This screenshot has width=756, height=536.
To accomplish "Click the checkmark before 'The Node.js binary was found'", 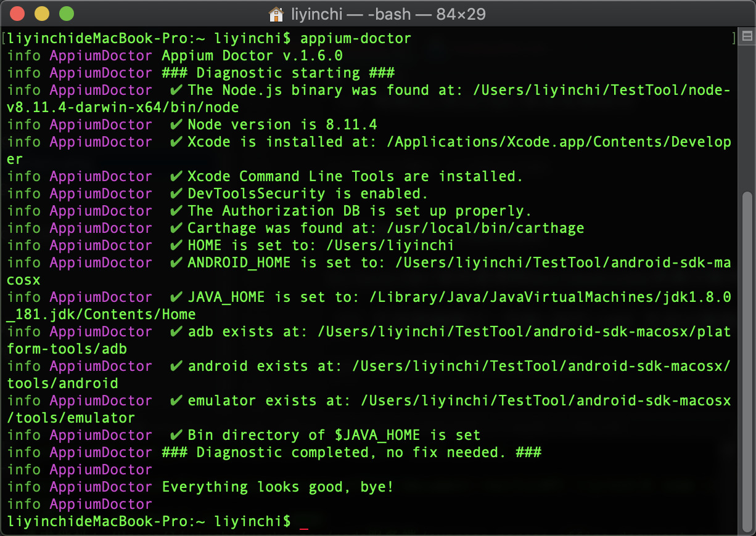I will coord(176,90).
